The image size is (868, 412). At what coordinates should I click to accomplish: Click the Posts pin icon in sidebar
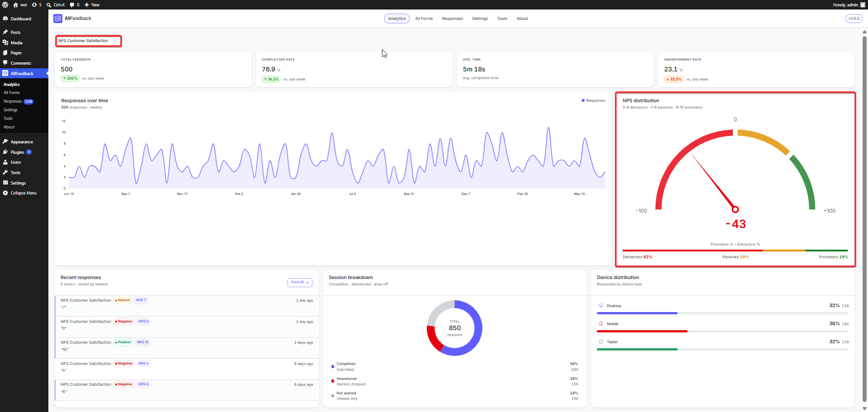click(5, 32)
